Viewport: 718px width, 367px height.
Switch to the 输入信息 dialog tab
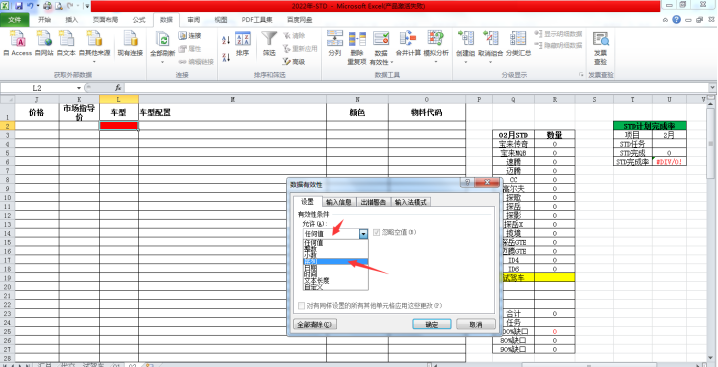coord(338,202)
